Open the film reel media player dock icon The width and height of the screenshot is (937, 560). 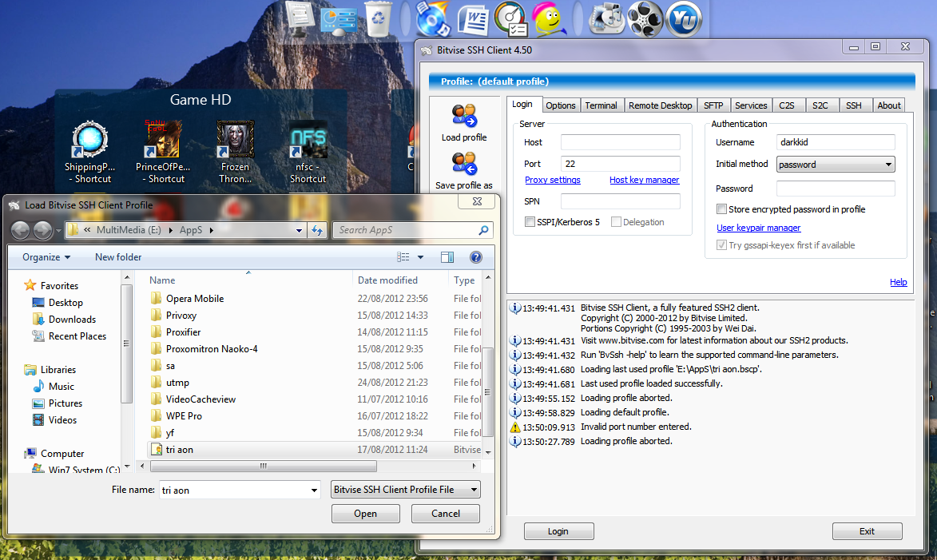pyautogui.click(x=644, y=19)
